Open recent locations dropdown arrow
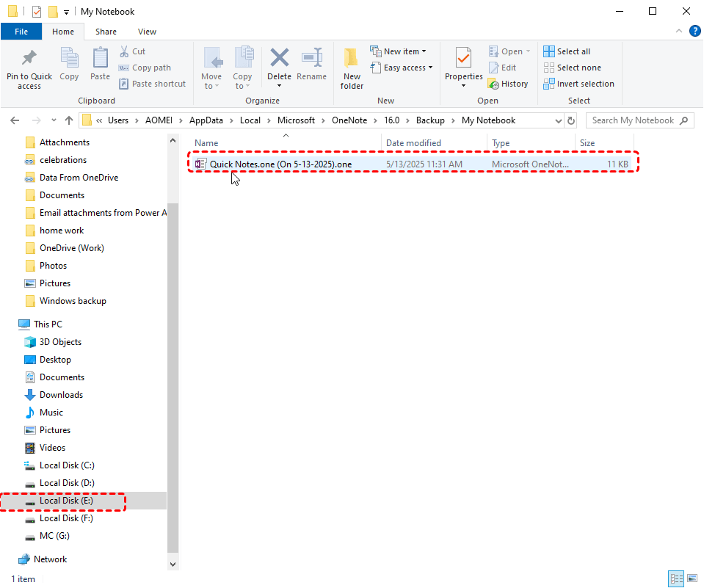 tap(54, 120)
